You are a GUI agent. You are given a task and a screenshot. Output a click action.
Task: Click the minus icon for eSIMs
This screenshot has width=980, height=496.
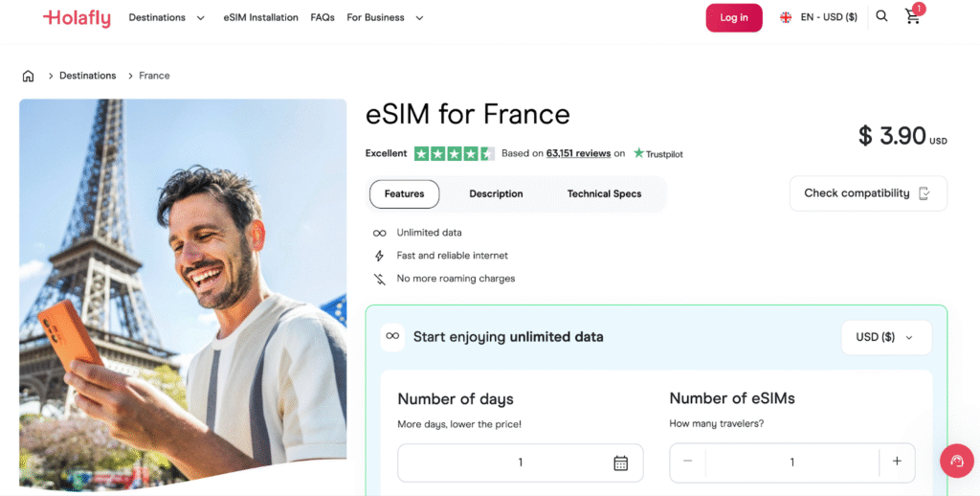tap(687, 462)
